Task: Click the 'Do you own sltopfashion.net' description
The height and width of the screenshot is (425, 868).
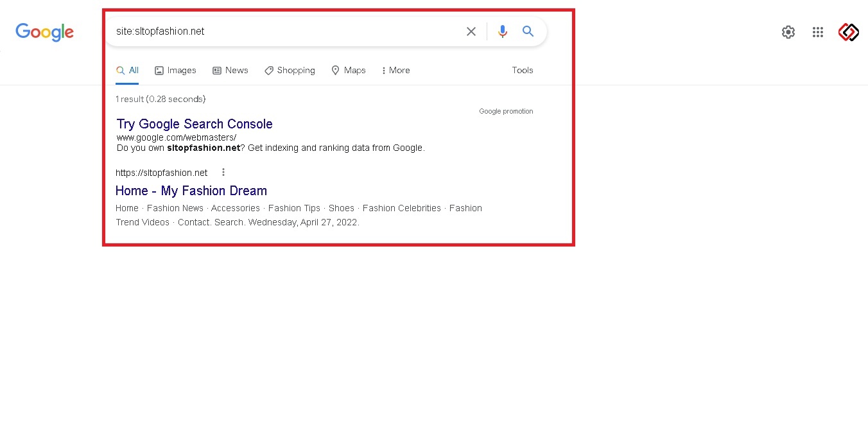Action: point(271,148)
